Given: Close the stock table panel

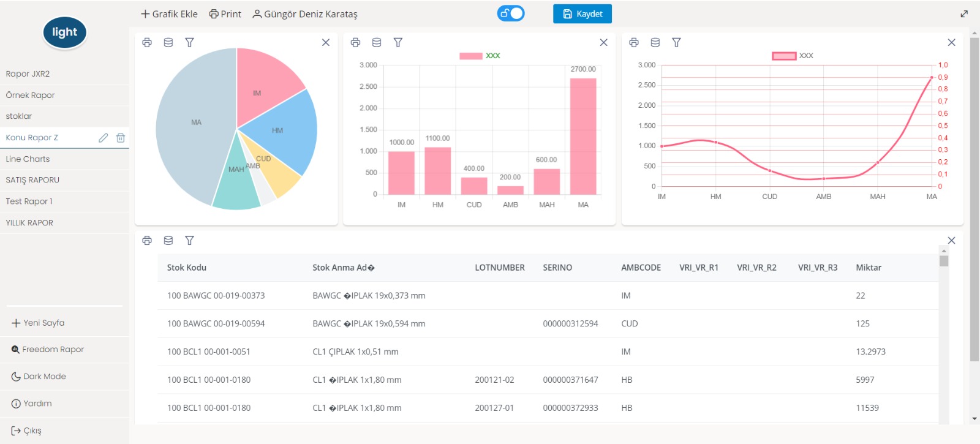Looking at the screenshot, I should click(951, 240).
